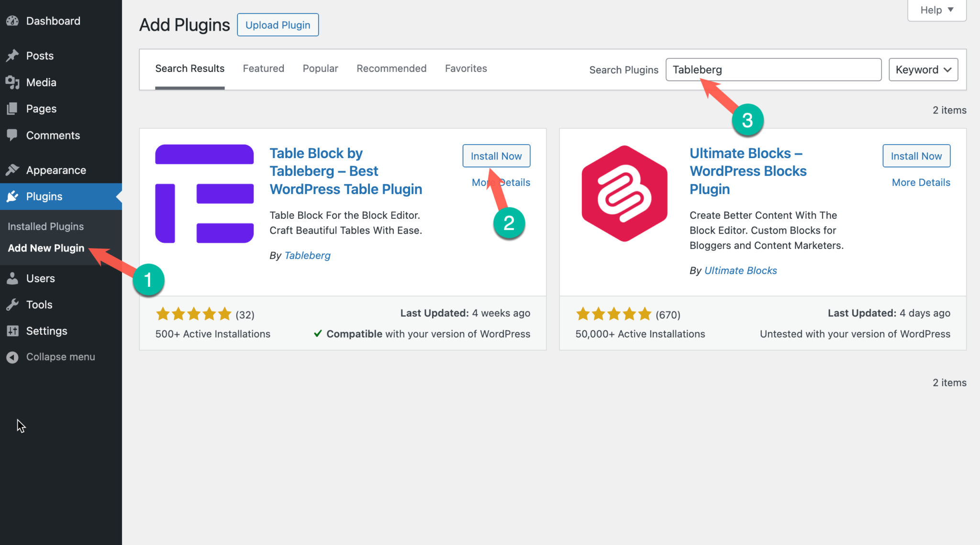Click the Settings sliders icon
This screenshot has width=980, height=545.
pos(12,331)
